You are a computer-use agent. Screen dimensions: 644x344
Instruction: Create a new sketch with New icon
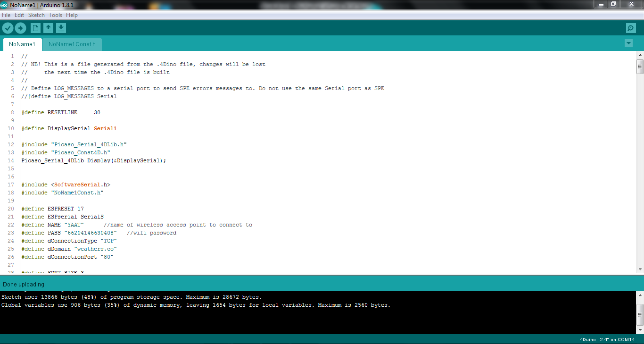point(35,28)
